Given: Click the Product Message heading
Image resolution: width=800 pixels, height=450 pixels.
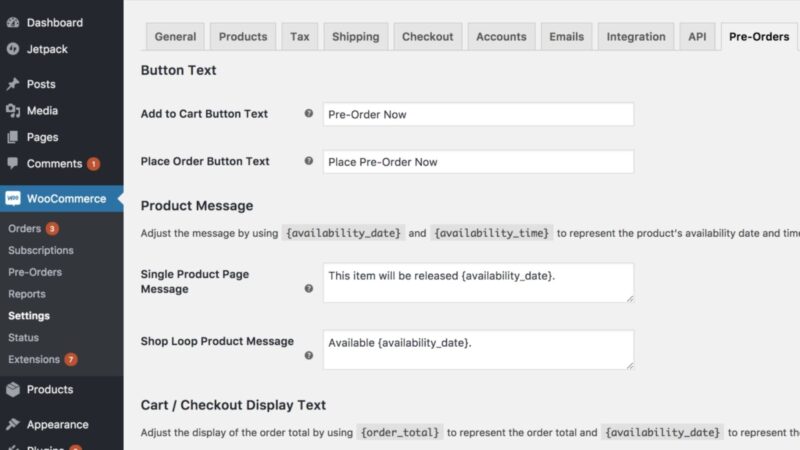Looking at the screenshot, I should pyautogui.click(x=197, y=206).
